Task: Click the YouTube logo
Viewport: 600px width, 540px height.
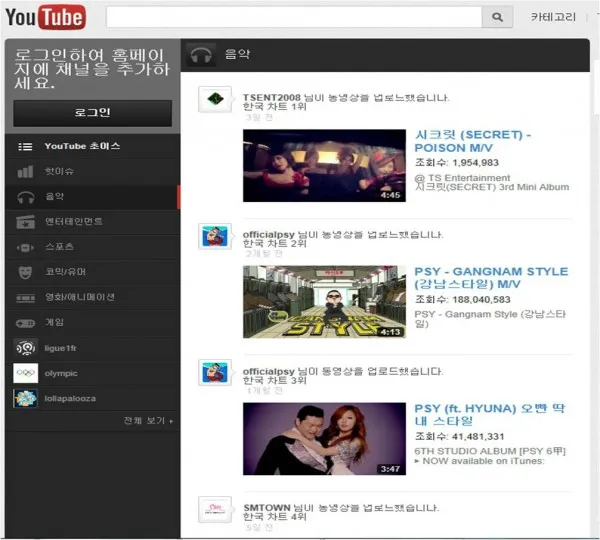Action: (46, 17)
